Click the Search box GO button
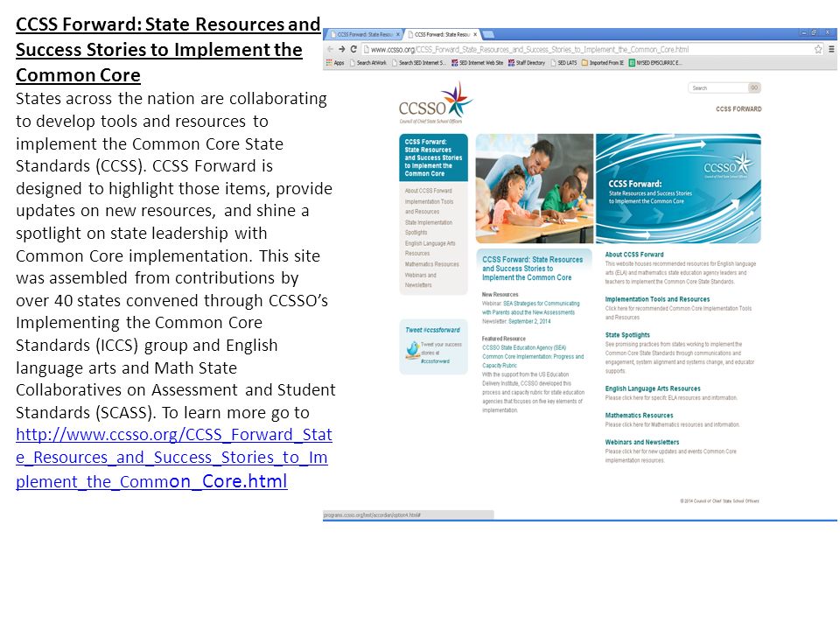The width and height of the screenshot is (840, 630). pos(754,87)
